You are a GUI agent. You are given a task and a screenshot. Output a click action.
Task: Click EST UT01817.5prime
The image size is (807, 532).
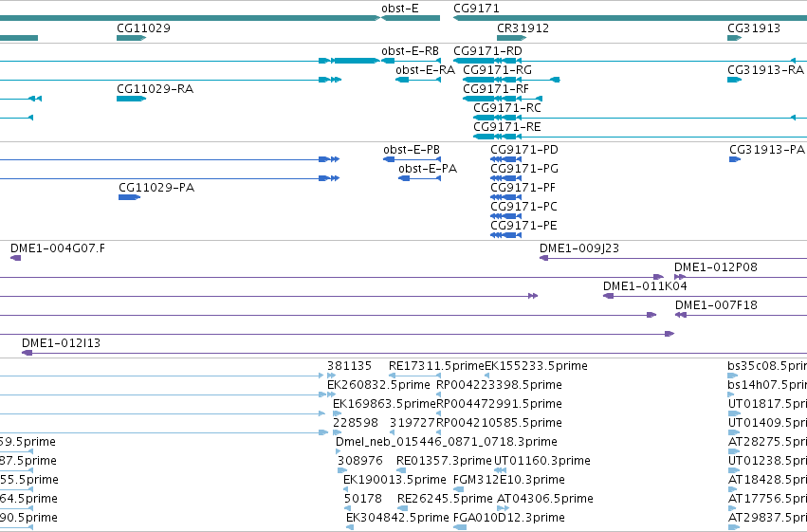tap(734, 413)
